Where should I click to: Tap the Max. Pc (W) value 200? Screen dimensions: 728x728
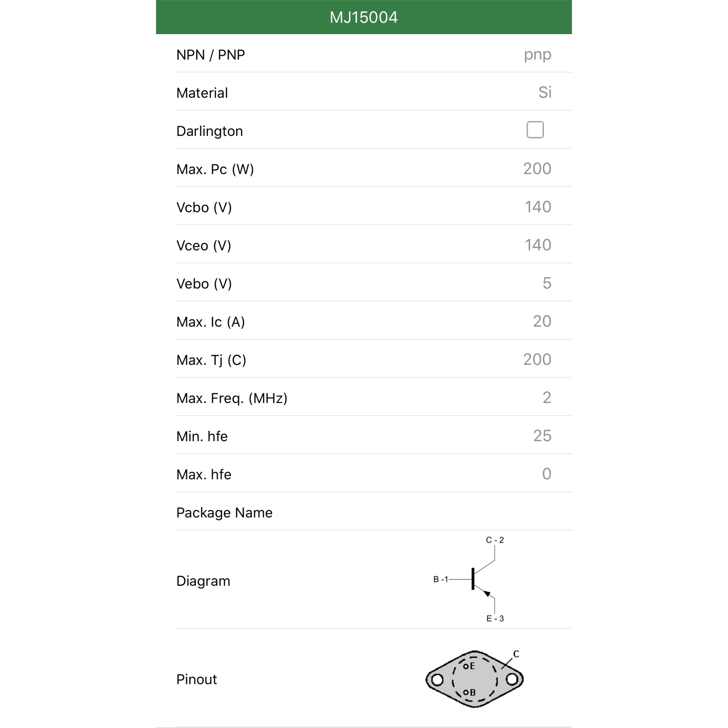[537, 168]
